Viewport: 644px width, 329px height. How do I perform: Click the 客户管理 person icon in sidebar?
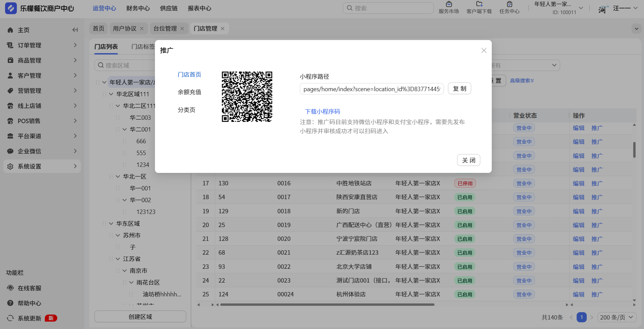click(x=10, y=75)
